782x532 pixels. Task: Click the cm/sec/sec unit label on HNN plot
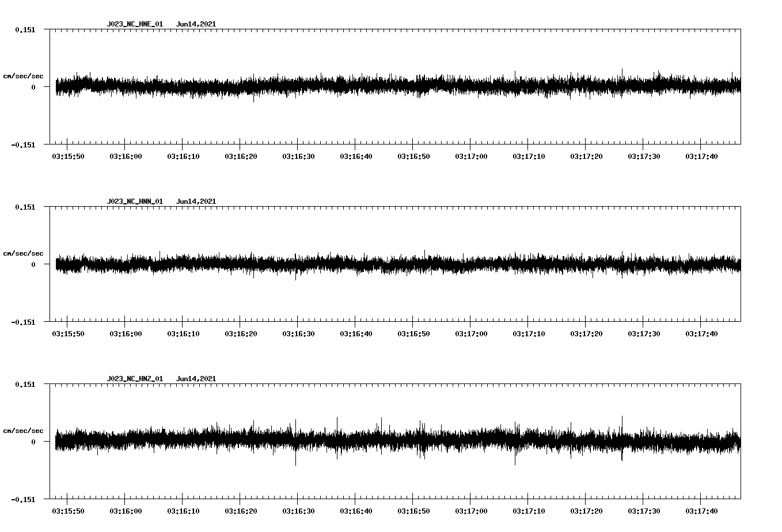pos(24,253)
